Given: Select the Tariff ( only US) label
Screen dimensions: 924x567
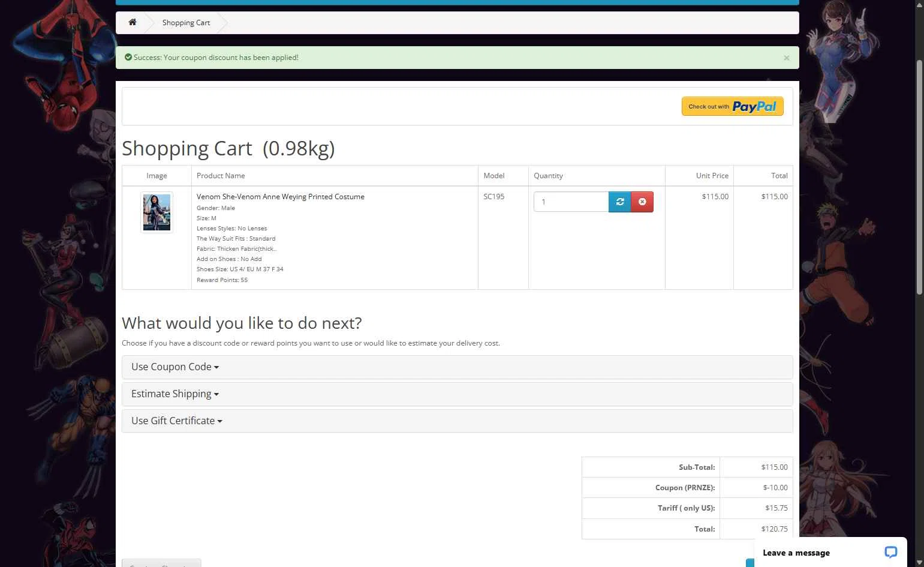Looking at the screenshot, I should 686,508.
